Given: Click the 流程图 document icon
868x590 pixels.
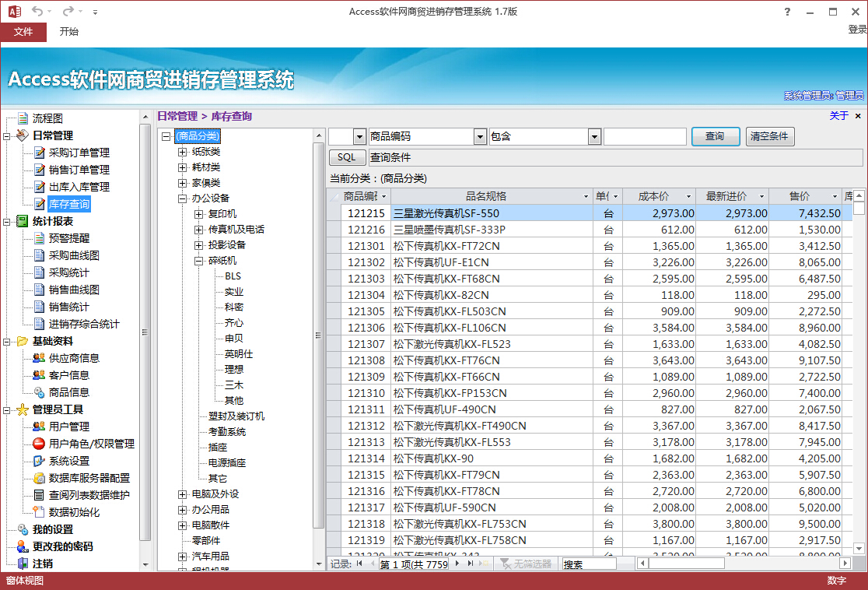Looking at the screenshot, I should click(23, 118).
